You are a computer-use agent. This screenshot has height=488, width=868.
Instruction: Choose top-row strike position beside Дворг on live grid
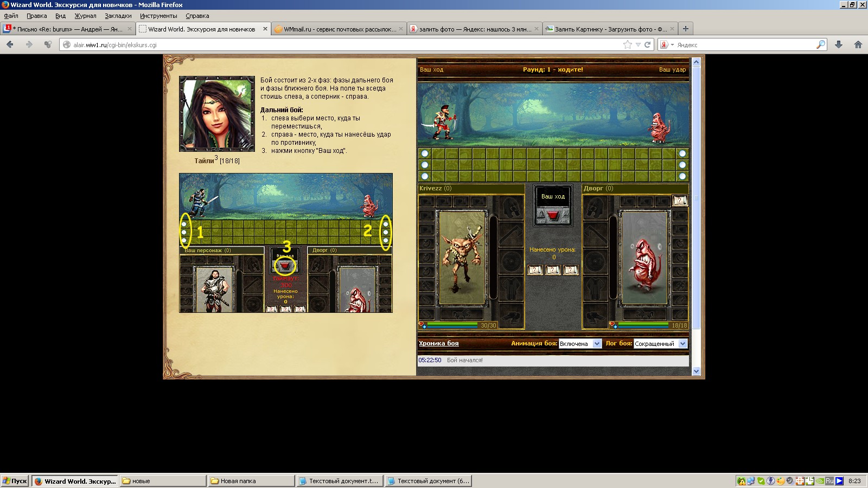682,153
